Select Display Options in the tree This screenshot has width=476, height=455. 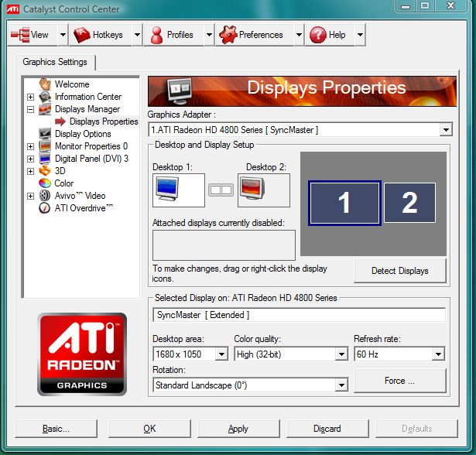coord(83,134)
